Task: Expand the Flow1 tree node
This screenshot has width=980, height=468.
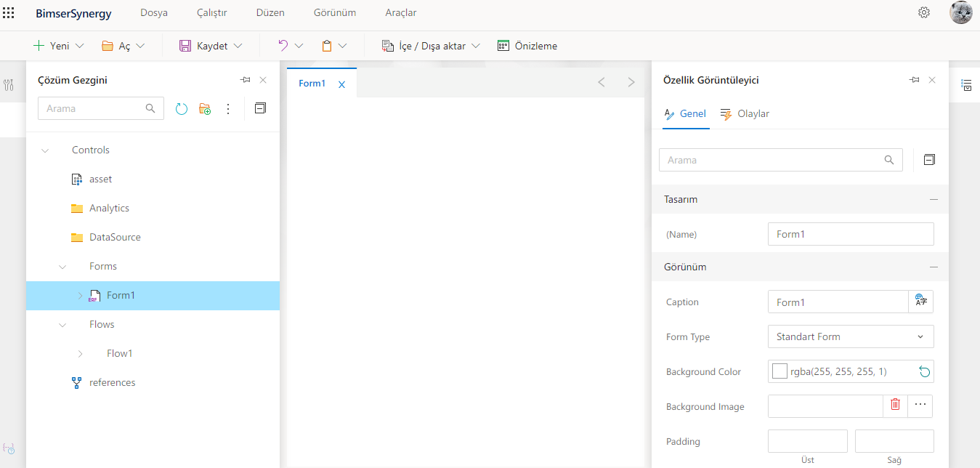Action: tap(80, 354)
